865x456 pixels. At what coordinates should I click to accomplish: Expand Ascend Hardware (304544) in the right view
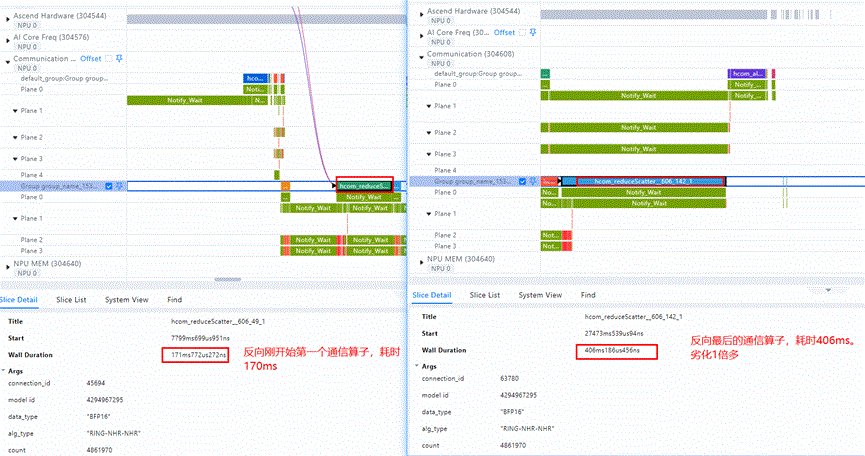421,14
